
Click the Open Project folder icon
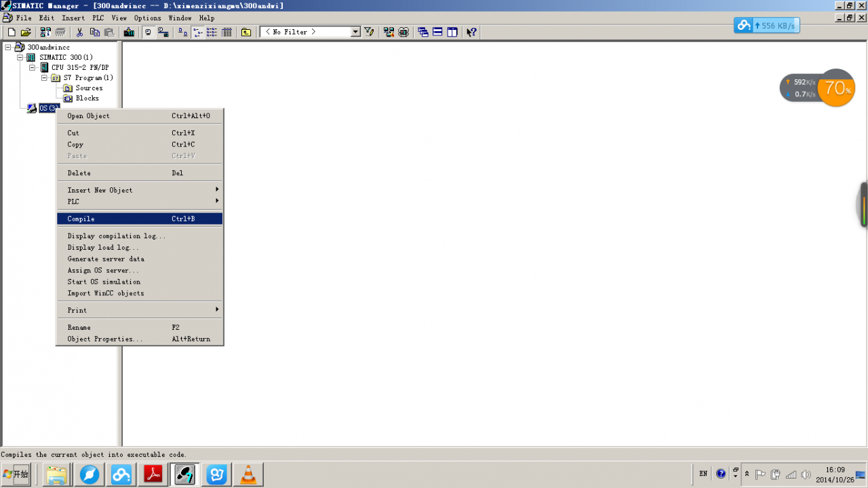pyautogui.click(x=26, y=32)
